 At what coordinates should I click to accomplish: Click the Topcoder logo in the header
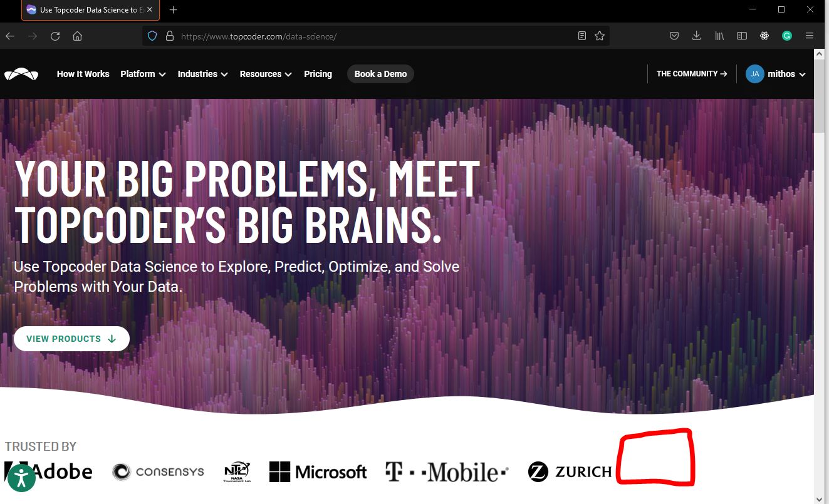[21, 74]
